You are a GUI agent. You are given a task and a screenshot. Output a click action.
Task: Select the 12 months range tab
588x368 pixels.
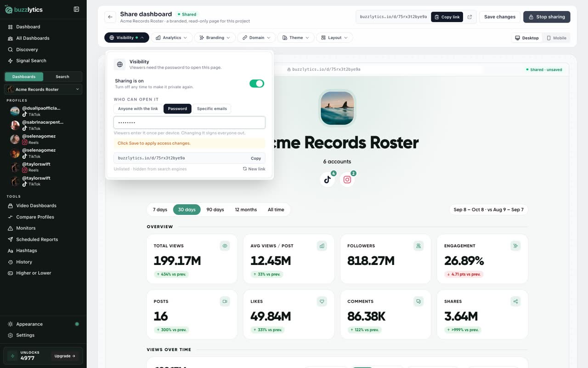[246, 209]
